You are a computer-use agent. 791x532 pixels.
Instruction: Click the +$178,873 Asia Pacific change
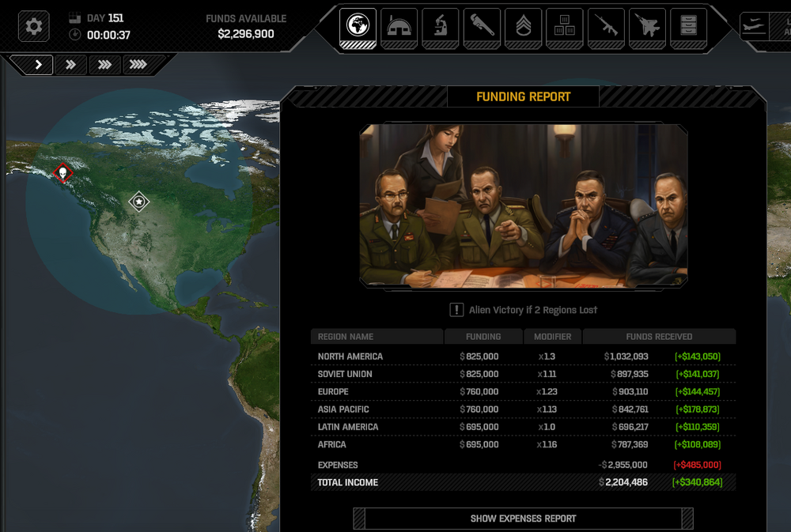[x=698, y=409]
